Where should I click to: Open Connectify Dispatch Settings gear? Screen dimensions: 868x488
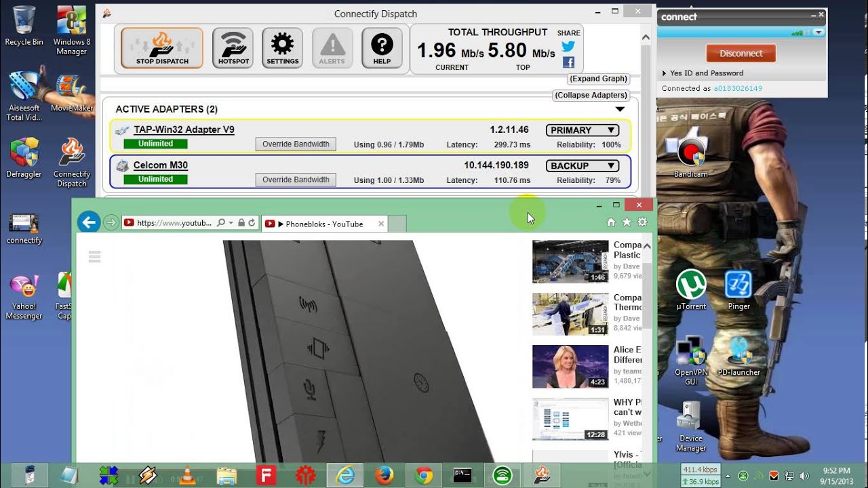click(282, 48)
